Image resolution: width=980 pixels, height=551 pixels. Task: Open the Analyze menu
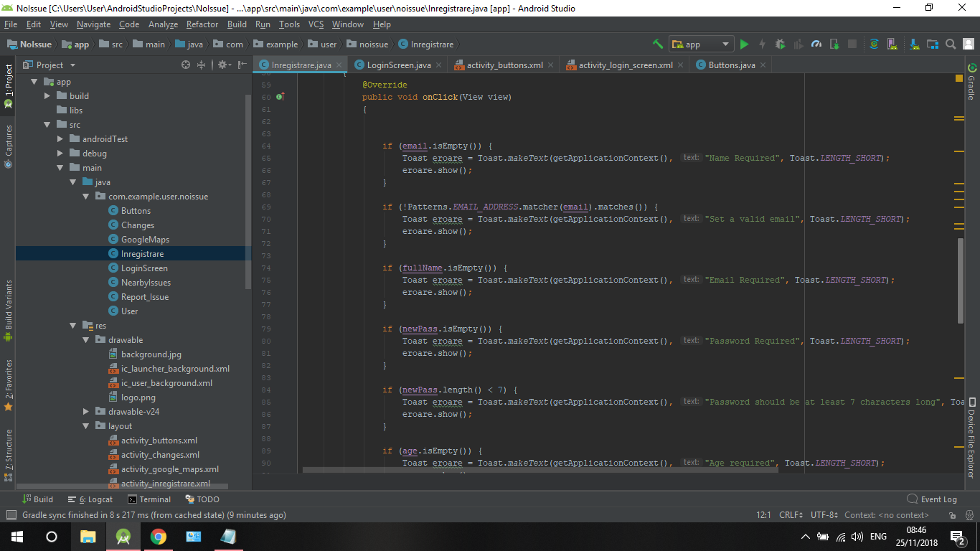(163, 24)
